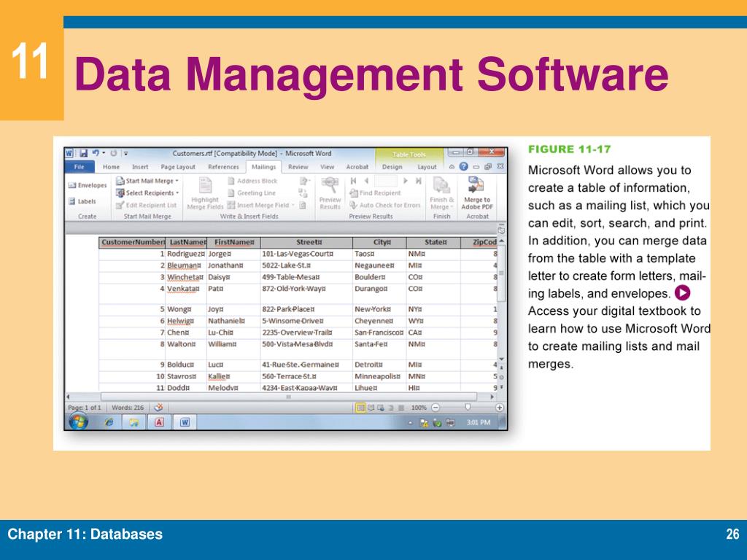The height and width of the screenshot is (560, 747).
Task: Click Merge to Adobe PDF
Action: (x=477, y=192)
